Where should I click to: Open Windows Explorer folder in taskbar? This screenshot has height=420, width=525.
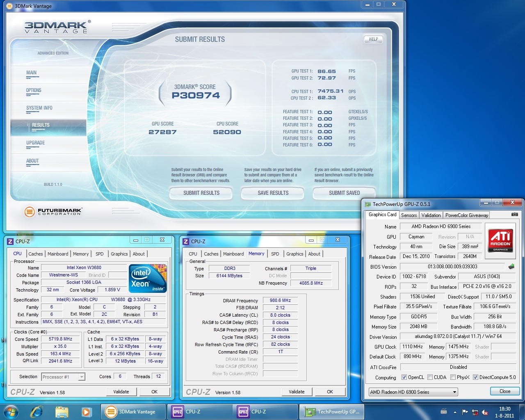click(x=62, y=412)
